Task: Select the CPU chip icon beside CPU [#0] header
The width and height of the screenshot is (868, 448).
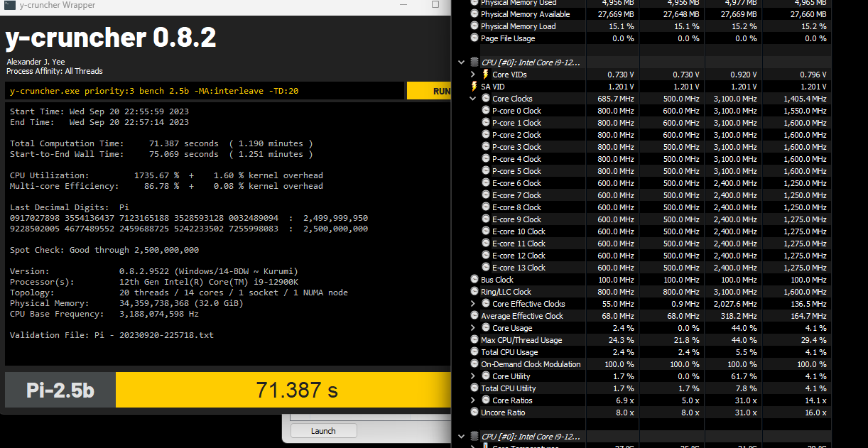Action: (474, 62)
